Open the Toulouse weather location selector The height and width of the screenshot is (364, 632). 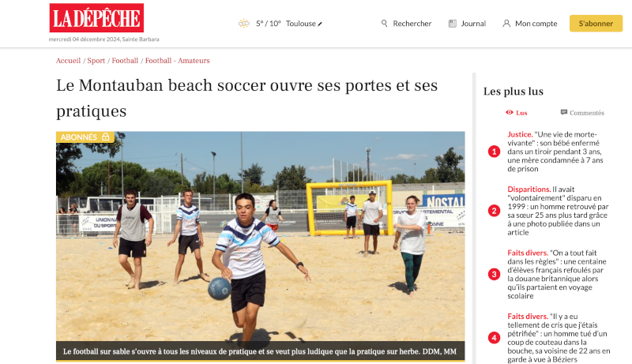pyautogui.click(x=301, y=24)
